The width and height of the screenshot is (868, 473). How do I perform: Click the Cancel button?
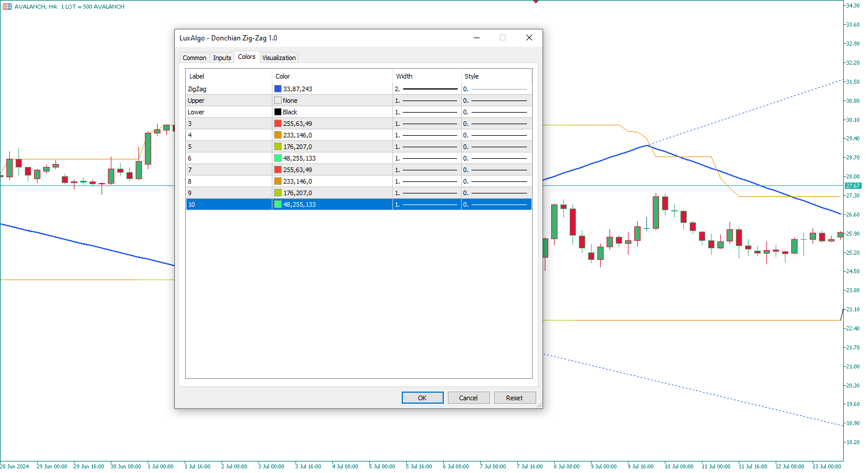(468, 398)
